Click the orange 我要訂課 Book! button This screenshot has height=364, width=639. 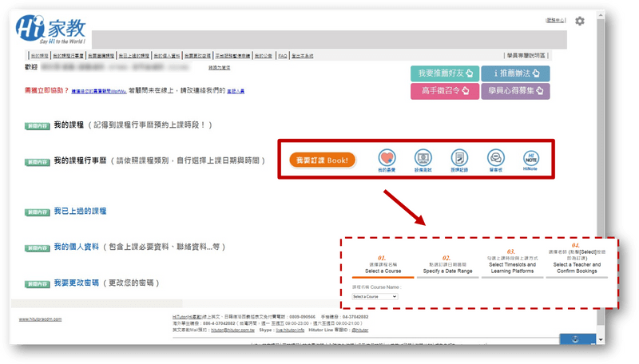[322, 160]
